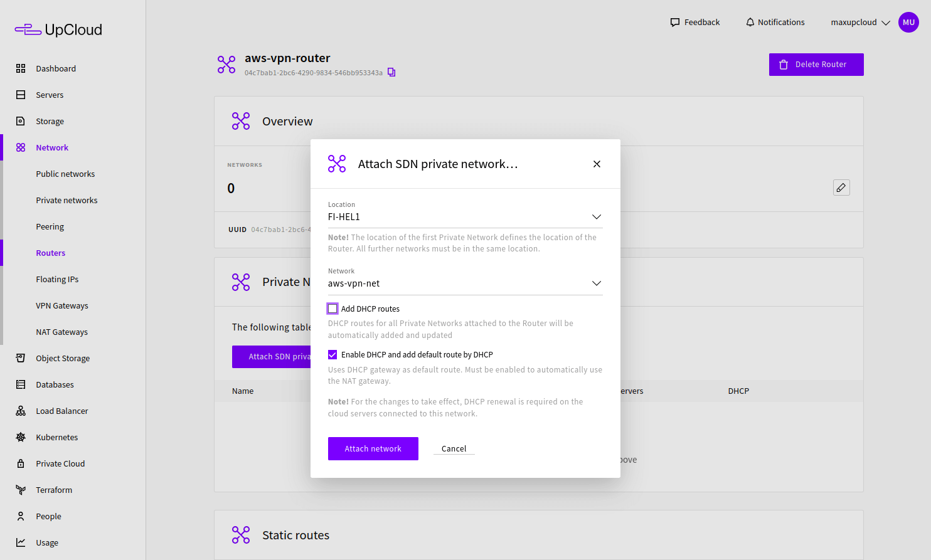This screenshot has width=931, height=560.
Task: Click the Notifications bell icon
Action: (750, 22)
